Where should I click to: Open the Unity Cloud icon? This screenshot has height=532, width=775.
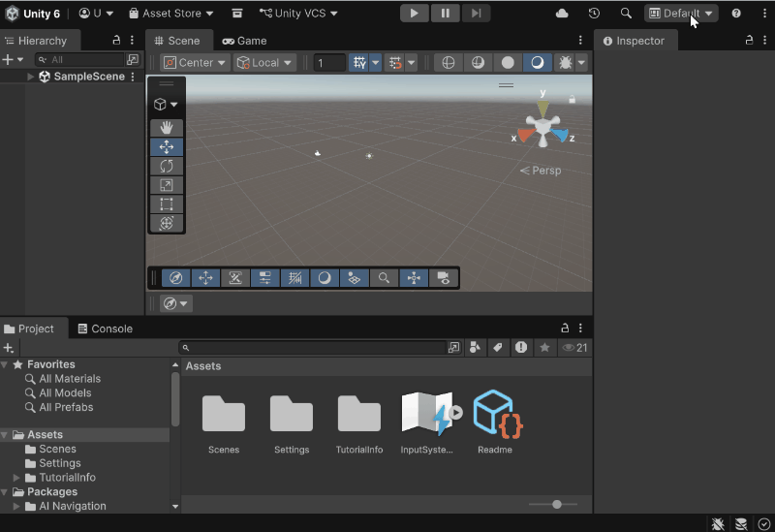pyautogui.click(x=562, y=14)
